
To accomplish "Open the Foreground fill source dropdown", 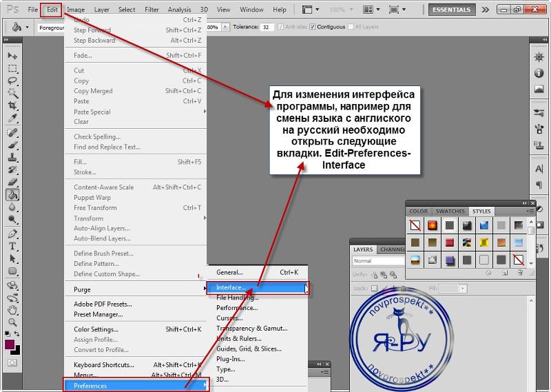I will pos(51,28).
